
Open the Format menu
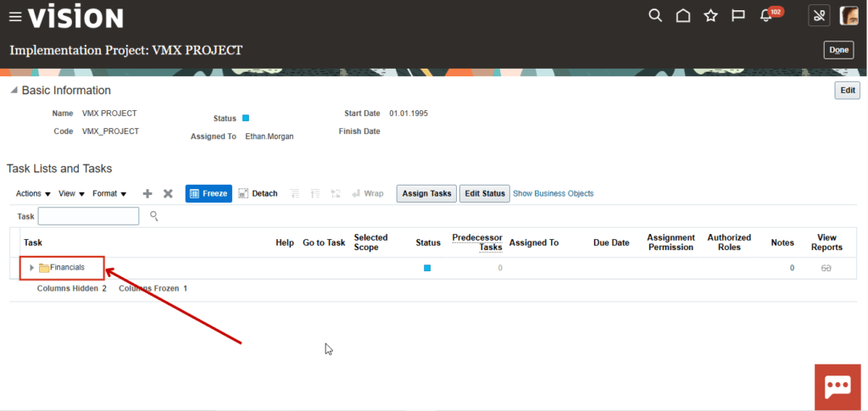click(109, 193)
